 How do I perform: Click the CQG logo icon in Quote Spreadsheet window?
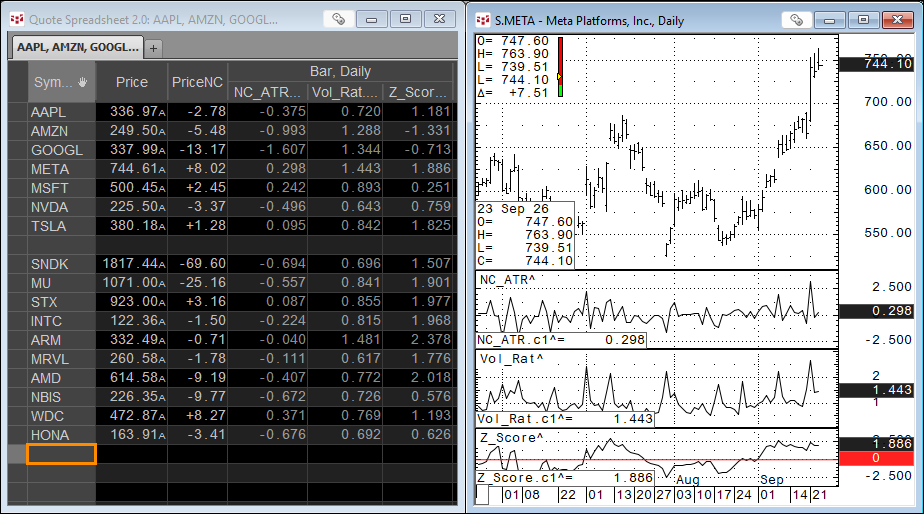[x=17, y=19]
